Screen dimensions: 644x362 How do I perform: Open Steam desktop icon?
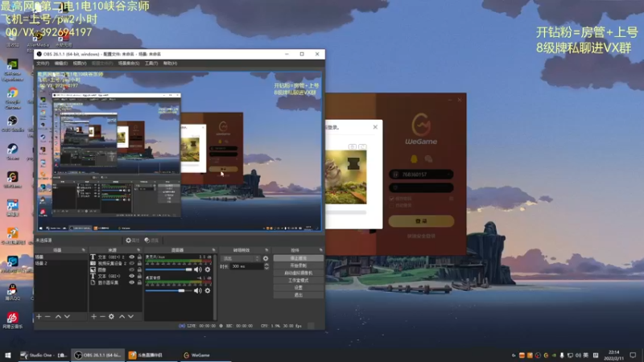(13, 152)
